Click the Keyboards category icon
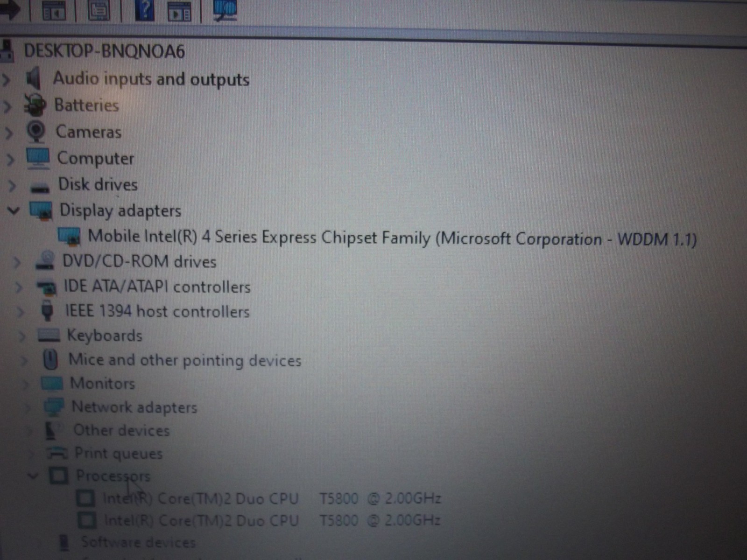Screen dimensions: 747x560 [x=49, y=335]
